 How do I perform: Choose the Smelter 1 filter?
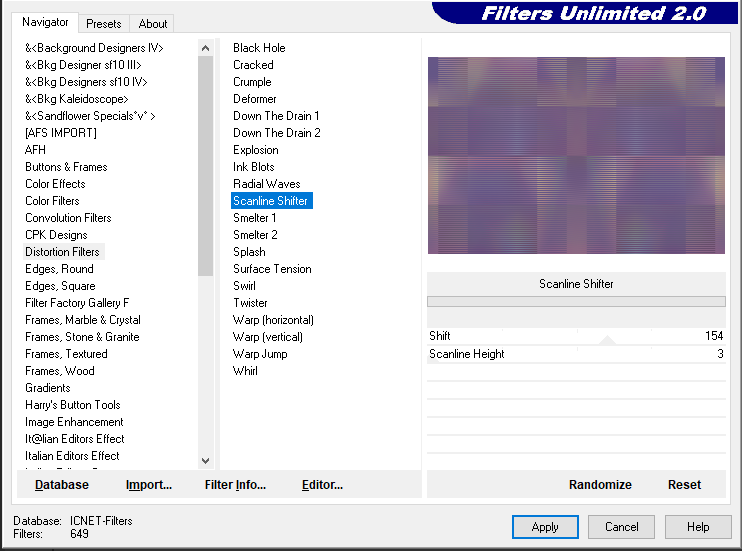[x=255, y=218]
